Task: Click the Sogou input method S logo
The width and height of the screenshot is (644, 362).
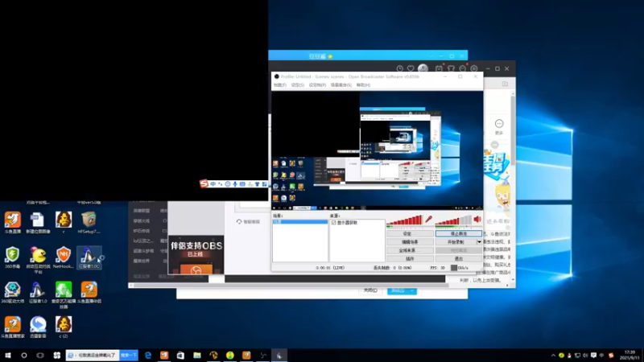Action: pos(204,183)
